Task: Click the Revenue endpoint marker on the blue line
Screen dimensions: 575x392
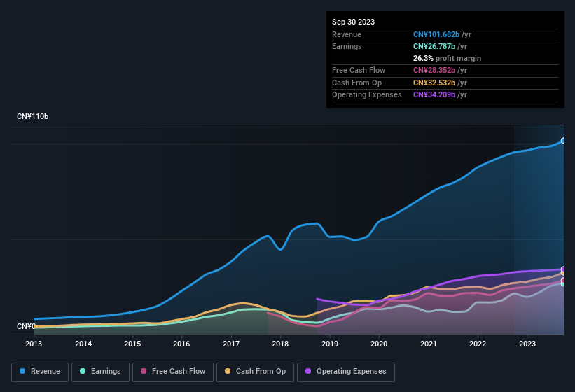Action: pos(563,140)
